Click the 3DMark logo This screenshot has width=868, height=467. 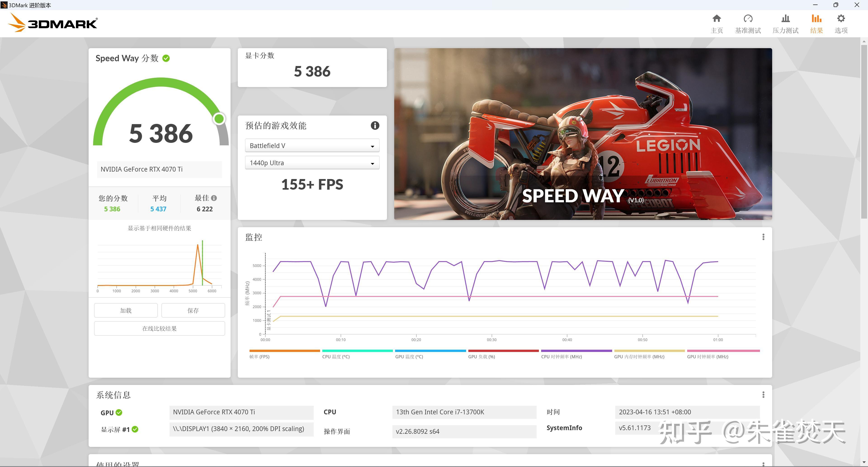(x=53, y=23)
